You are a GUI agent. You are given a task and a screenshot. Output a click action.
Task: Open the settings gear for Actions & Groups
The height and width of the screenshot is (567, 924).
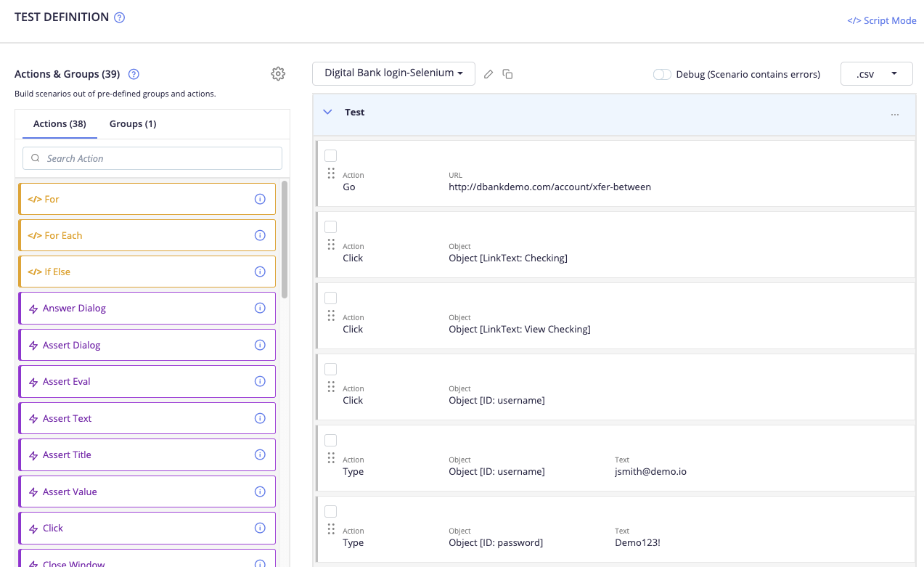pos(278,73)
